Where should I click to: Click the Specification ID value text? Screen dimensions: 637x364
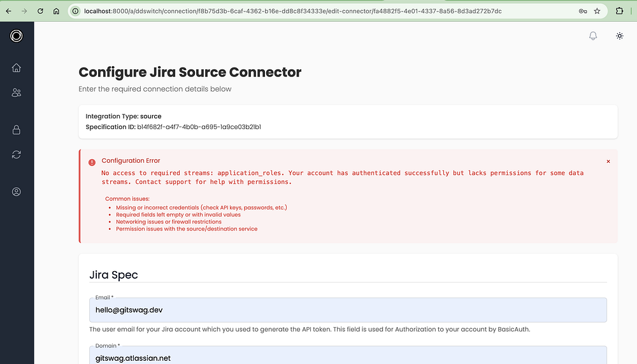(x=199, y=127)
